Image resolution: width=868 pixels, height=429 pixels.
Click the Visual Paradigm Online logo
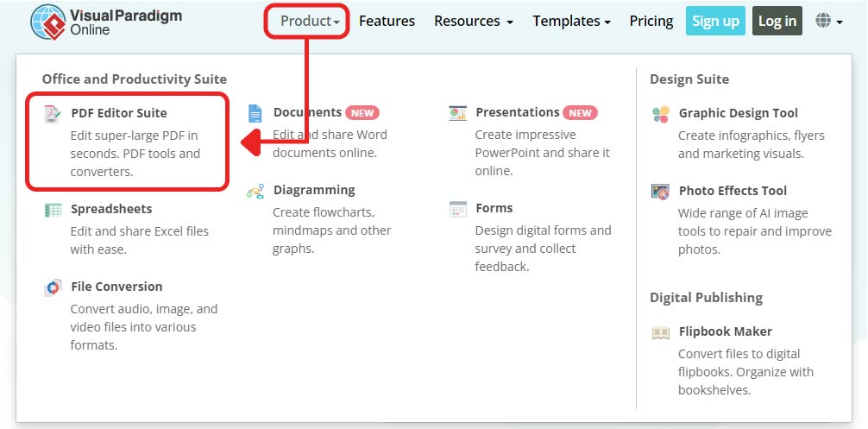pyautogui.click(x=105, y=22)
